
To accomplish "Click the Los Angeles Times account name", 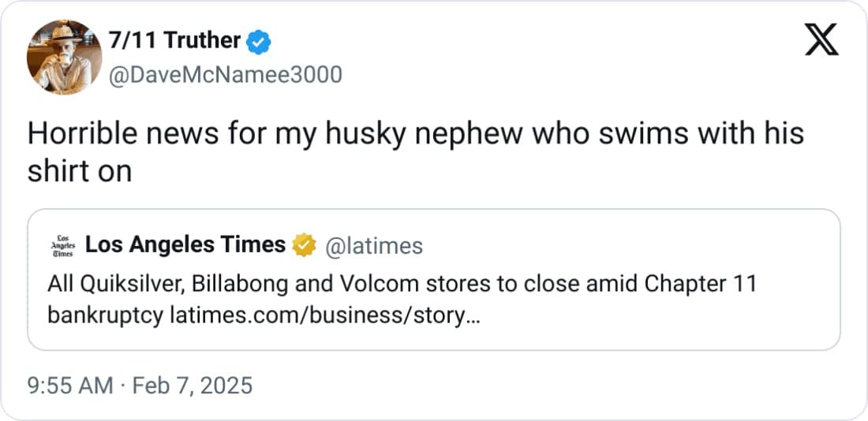I will pyautogui.click(x=185, y=245).
